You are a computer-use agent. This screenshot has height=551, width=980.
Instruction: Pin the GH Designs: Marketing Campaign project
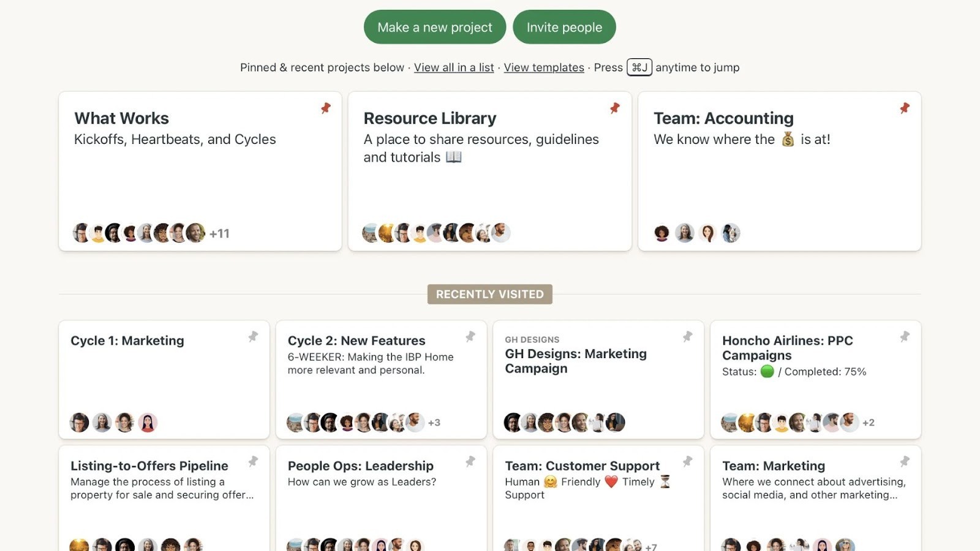point(687,337)
